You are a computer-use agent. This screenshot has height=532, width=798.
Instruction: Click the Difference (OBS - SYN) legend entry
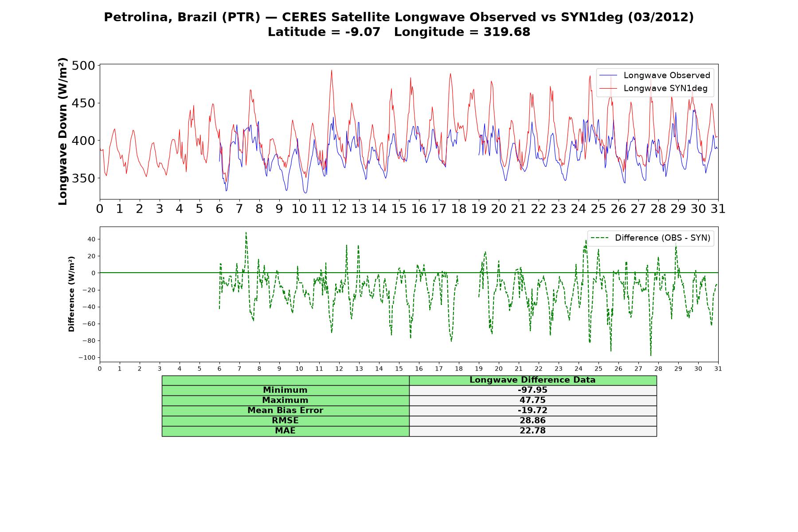click(x=650, y=238)
